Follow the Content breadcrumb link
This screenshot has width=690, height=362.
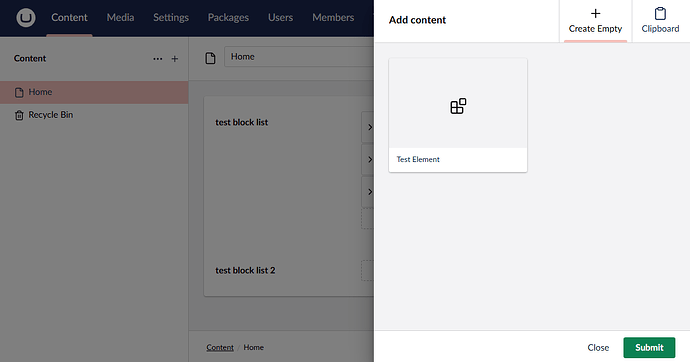pos(220,347)
